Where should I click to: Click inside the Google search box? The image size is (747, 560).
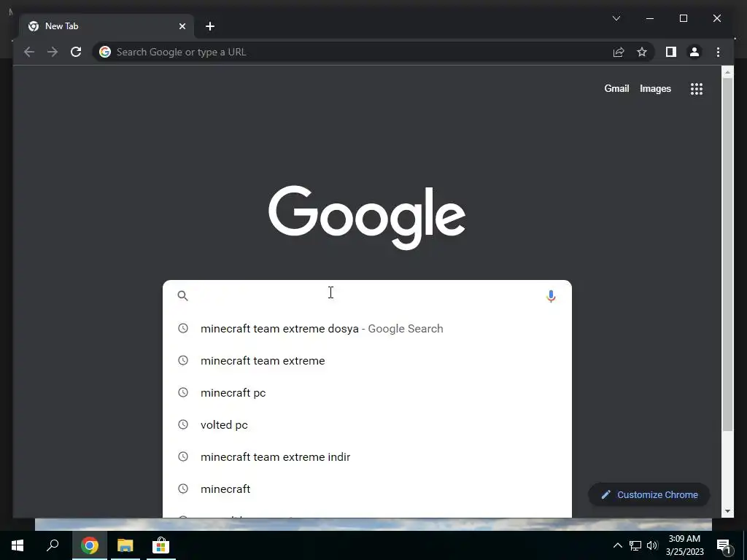[367, 296]
